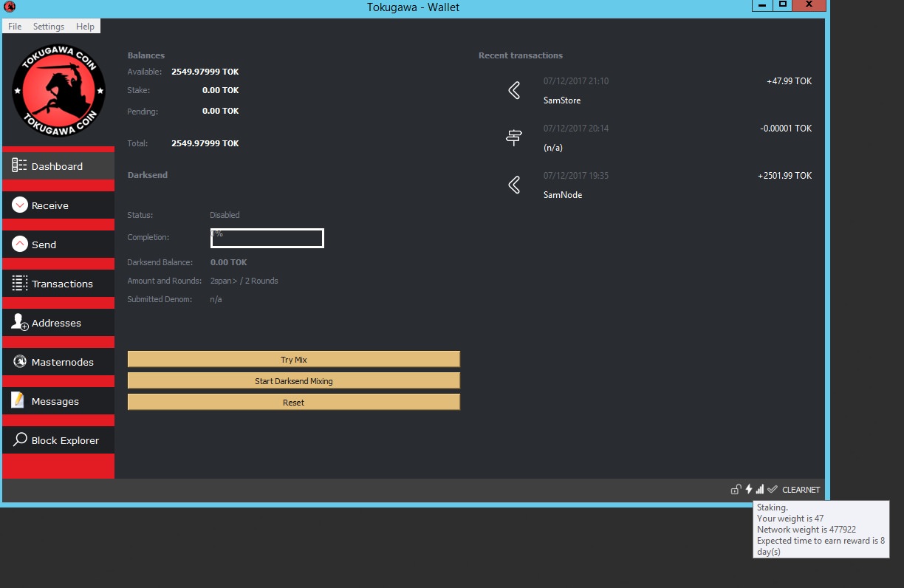This screenshot has height=588, width=904.
Task: Click the Block Explorer magnifier icon
Action: click(x=20, y=440)
